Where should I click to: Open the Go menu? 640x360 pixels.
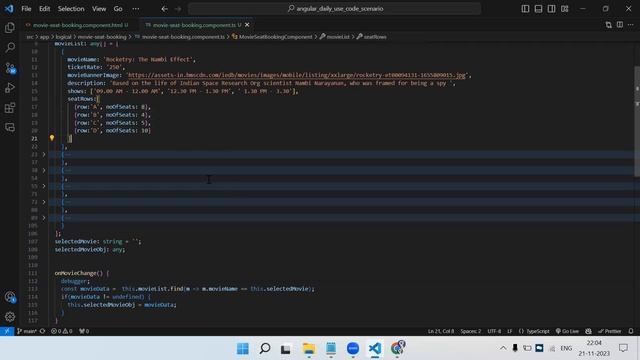coord(118,9)
